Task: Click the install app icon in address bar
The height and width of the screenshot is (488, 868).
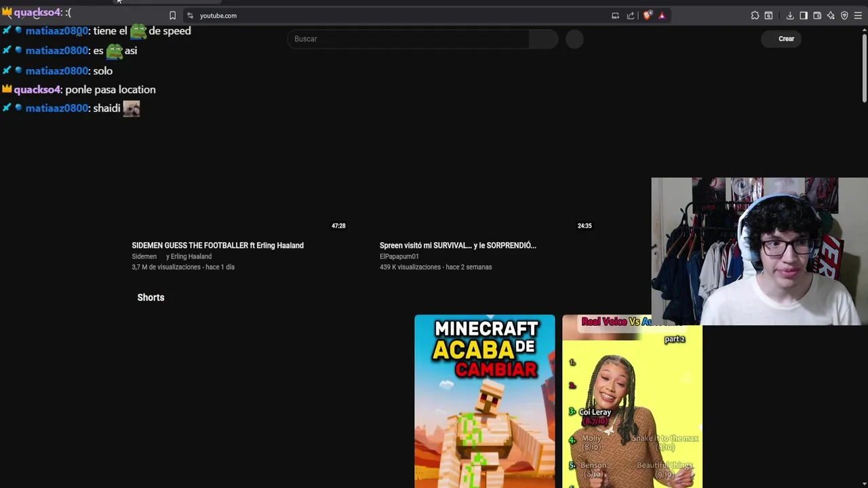Action: pos(615,16)
